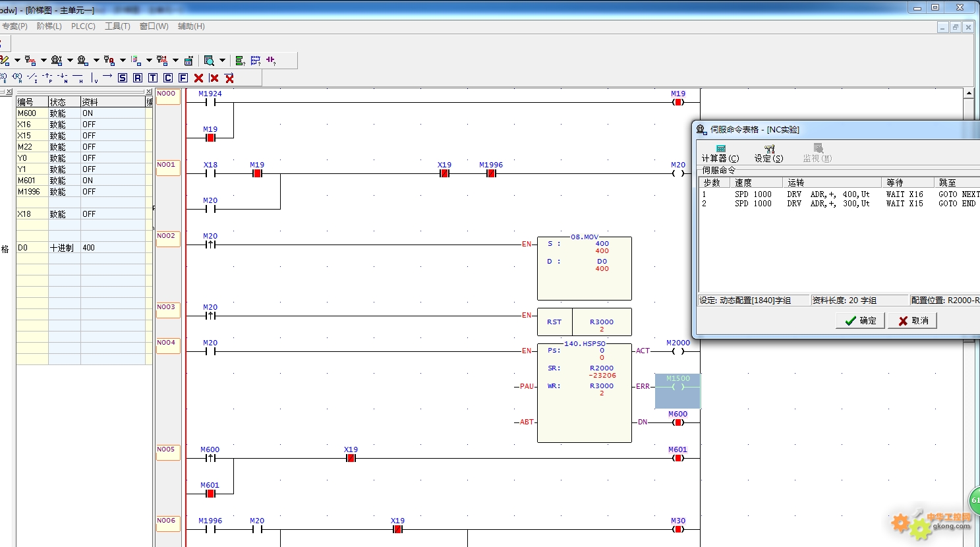Cancel dialog with the 取消 button
Image resolution: width=980 pixels, height=547 pixels.
(x=913, y=320)
